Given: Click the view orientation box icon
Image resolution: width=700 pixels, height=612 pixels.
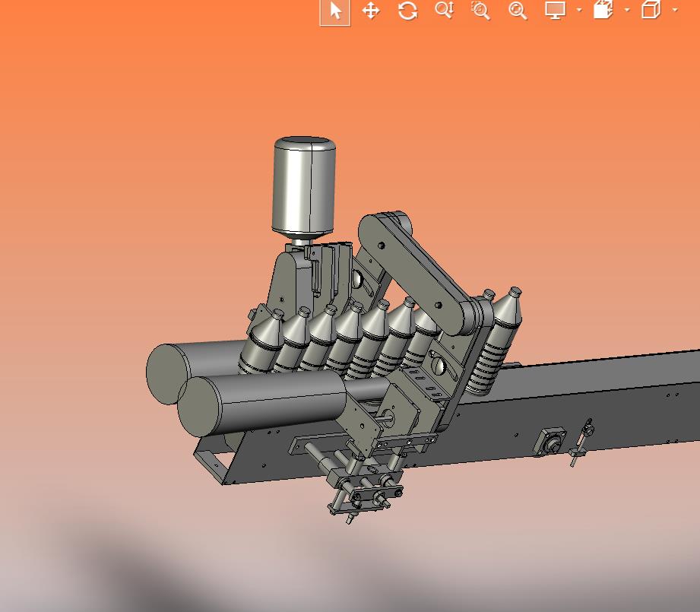Looking at the screenshot, I should click(x=603, y=9).
